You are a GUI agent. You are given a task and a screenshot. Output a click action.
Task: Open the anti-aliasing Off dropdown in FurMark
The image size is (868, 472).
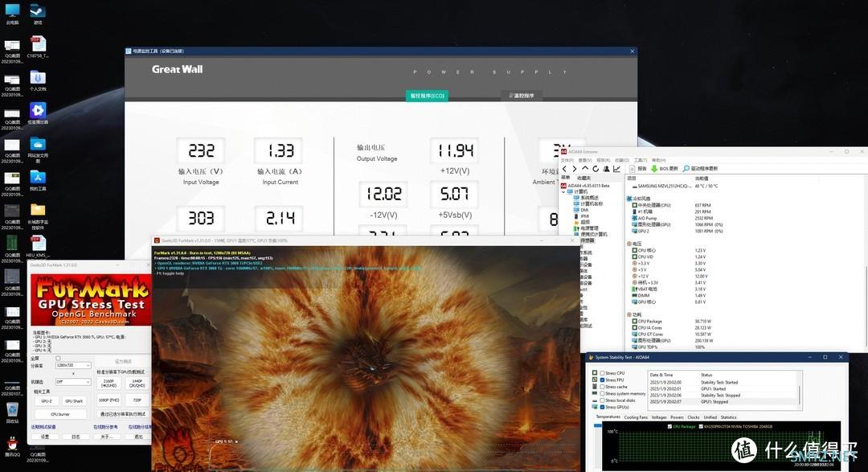pyautogui.click(x=72, y=382)
